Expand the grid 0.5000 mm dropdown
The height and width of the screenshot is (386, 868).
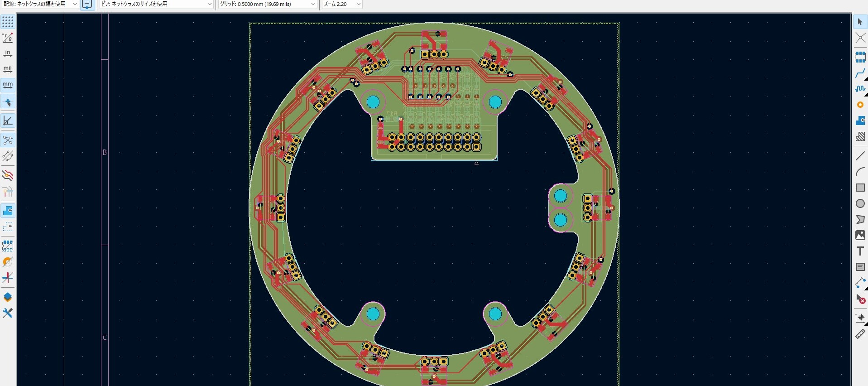(267, 4)
